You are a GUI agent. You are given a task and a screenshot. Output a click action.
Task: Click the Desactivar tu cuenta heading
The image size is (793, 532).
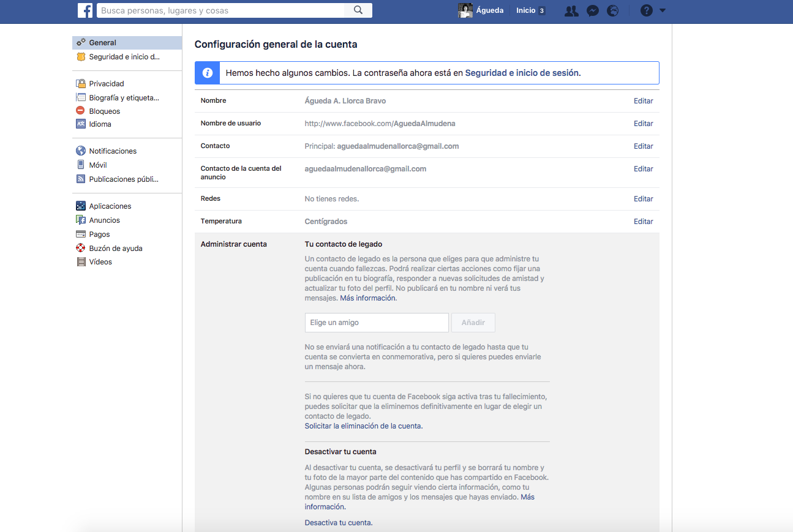340,452
